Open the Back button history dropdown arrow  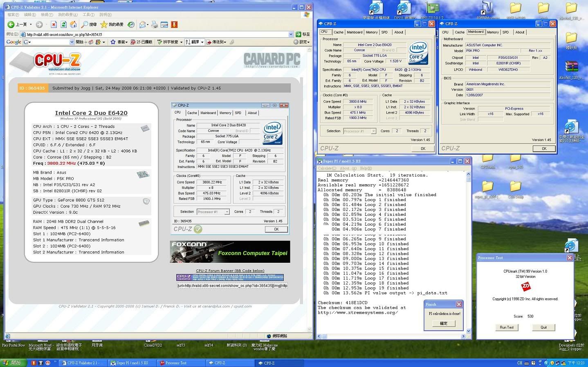click(31, 25)
